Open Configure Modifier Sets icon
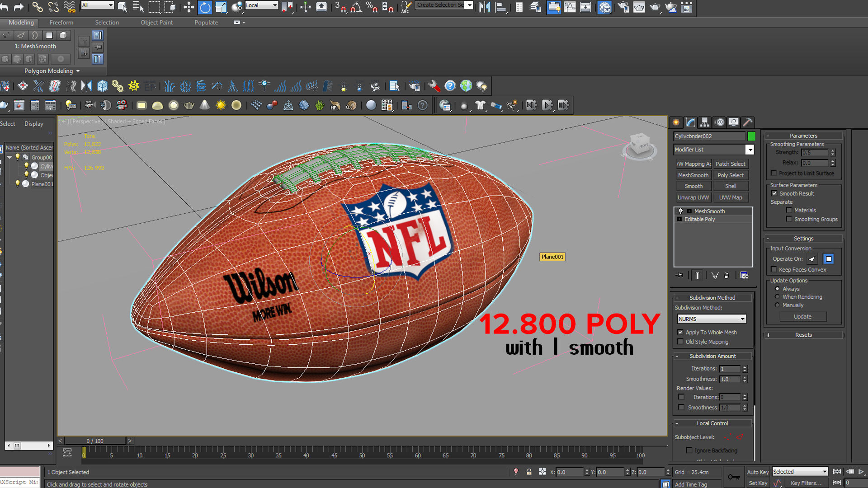Image resolution: width=868 pixels, height=488 pixels. 744,275
